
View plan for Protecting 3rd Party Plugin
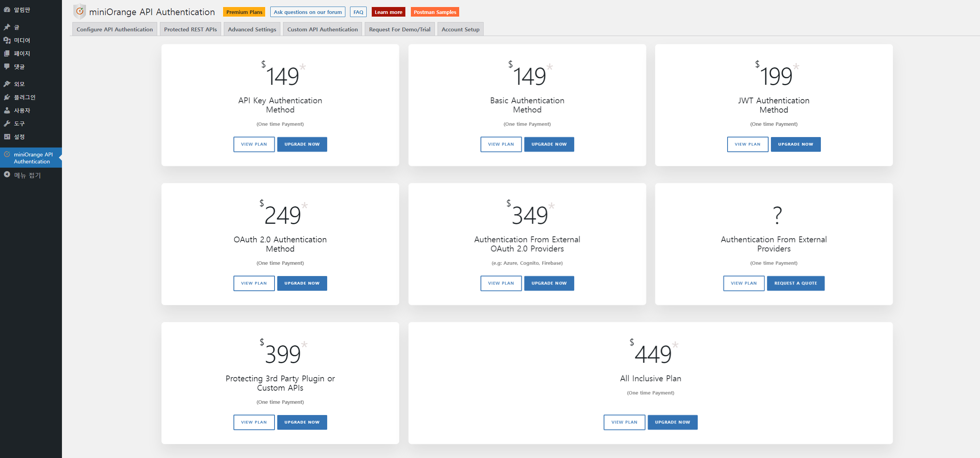[254, 422]
